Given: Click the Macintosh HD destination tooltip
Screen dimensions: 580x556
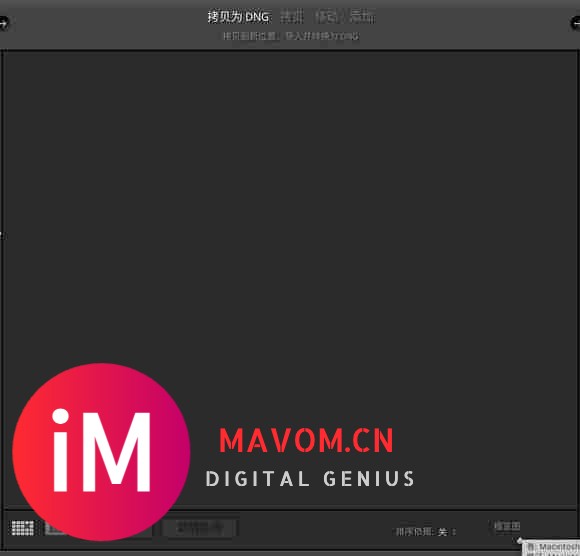Looking at the screenshot, I should [552, 547].
